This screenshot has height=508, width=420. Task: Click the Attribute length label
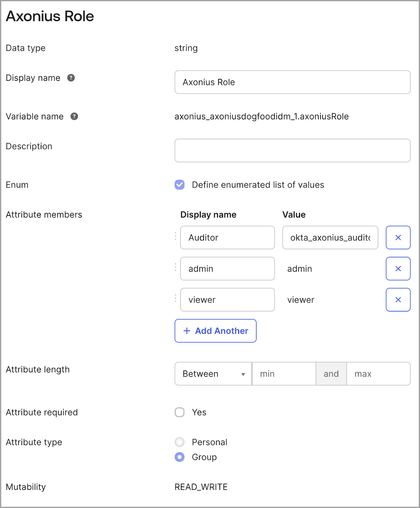pyautogui.click(x=38, y=370)
